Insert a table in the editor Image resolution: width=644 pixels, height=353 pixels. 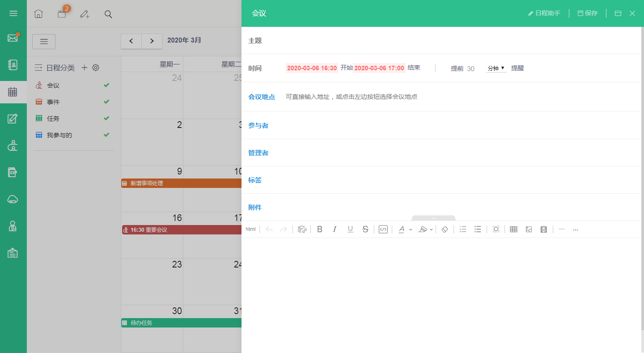513,229
